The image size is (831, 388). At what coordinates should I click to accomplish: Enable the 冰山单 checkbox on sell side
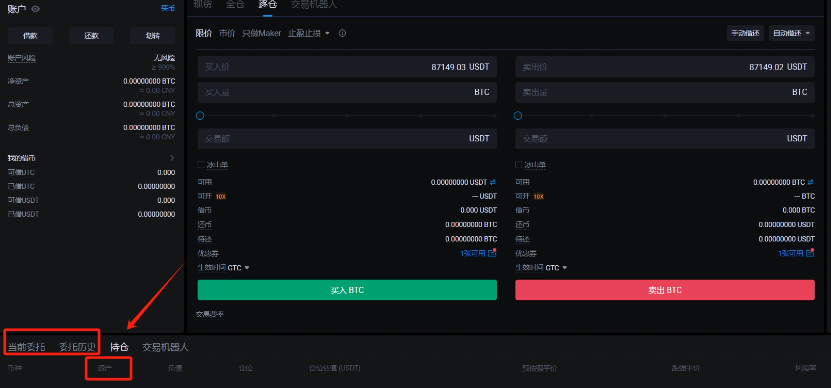click(519, 165)
